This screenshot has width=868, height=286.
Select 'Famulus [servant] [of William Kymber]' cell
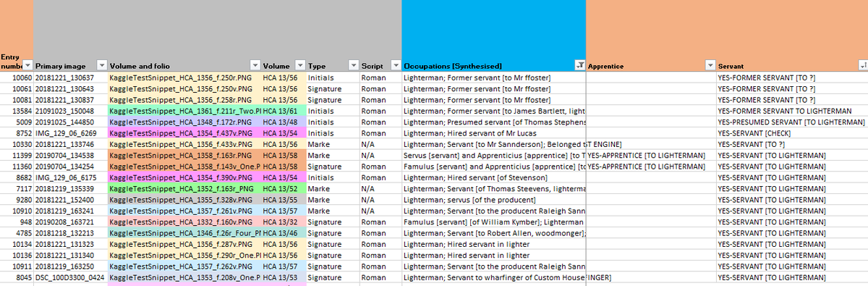click(494, 222)
